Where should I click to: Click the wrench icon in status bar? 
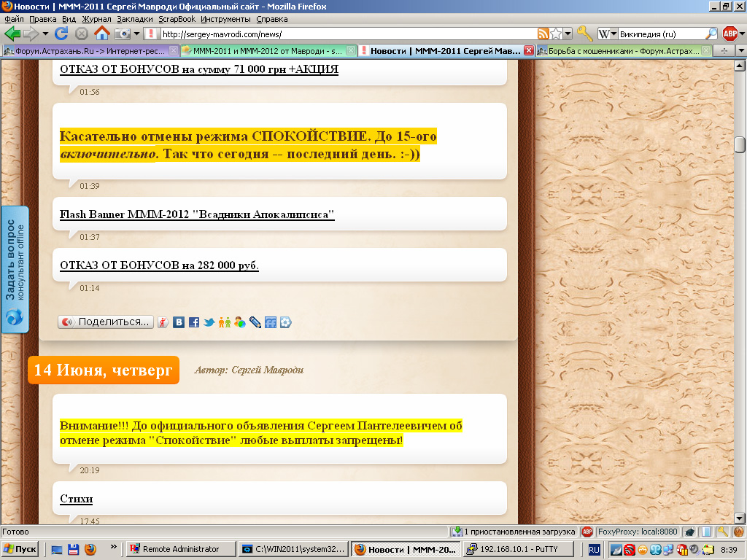pyautogui.click(x=723, y=532)
